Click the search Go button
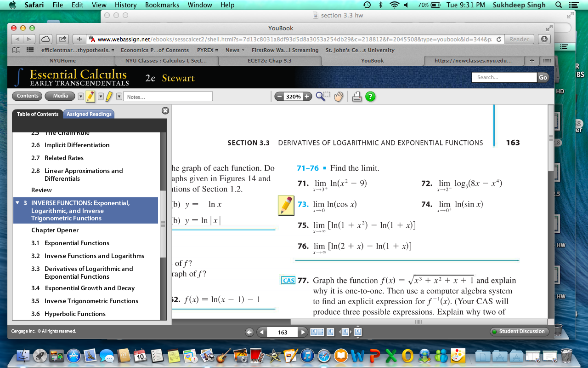The height and width of the screenshot is (368, 588). point(543,78)
